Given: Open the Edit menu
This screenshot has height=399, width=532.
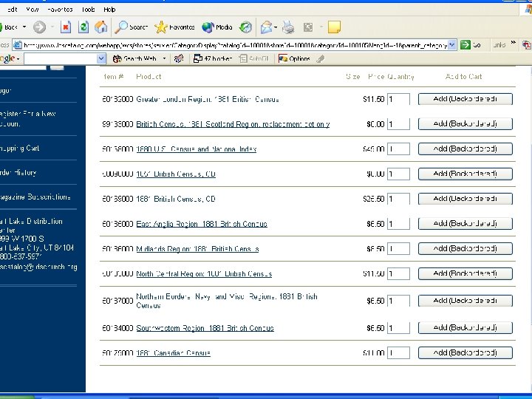Looking at the screenshot, I should 12,10.
